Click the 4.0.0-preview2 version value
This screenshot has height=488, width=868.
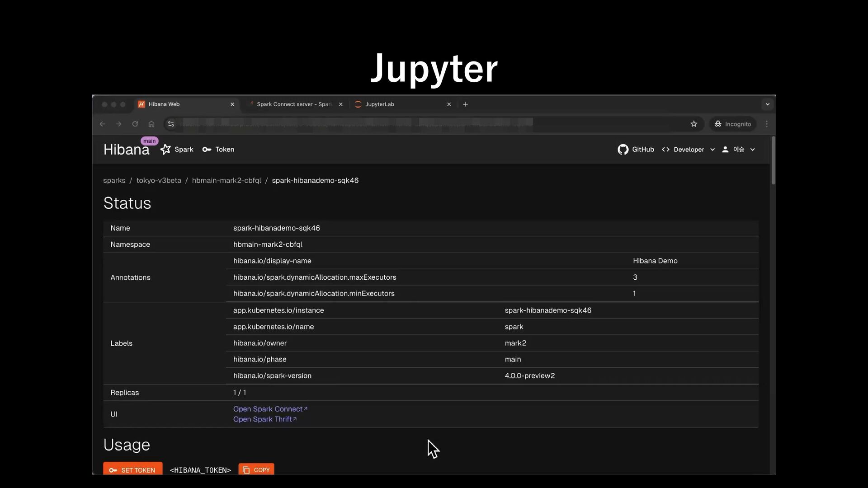(530, 376)
